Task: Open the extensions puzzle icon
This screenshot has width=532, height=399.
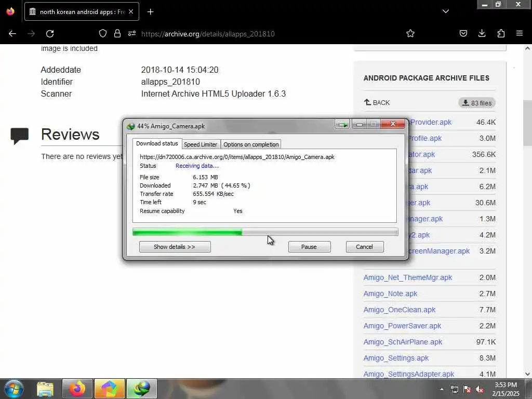Action: coord(501,33)
